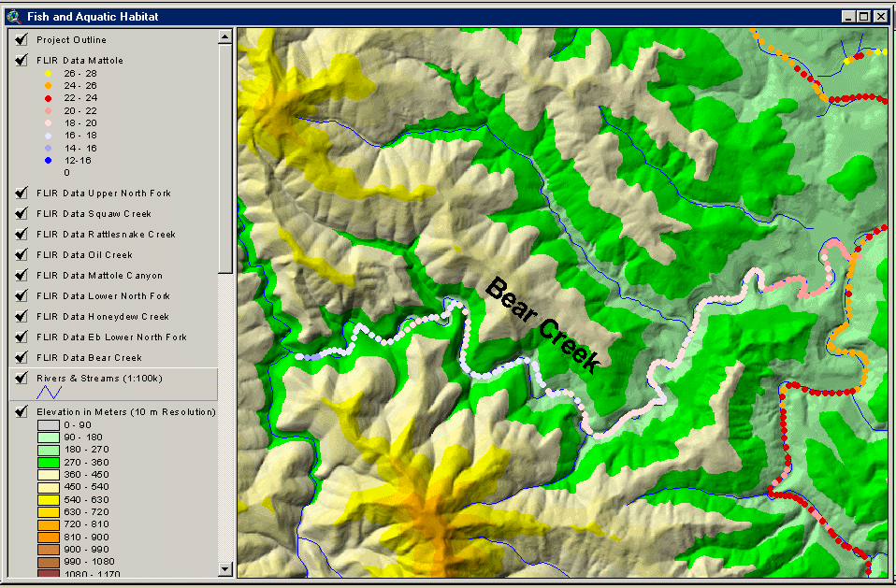Screen dimensions: 896x588
Task: Hide FLIR Data Eb Lower North Fork
Action: click(x=22, y=337)
